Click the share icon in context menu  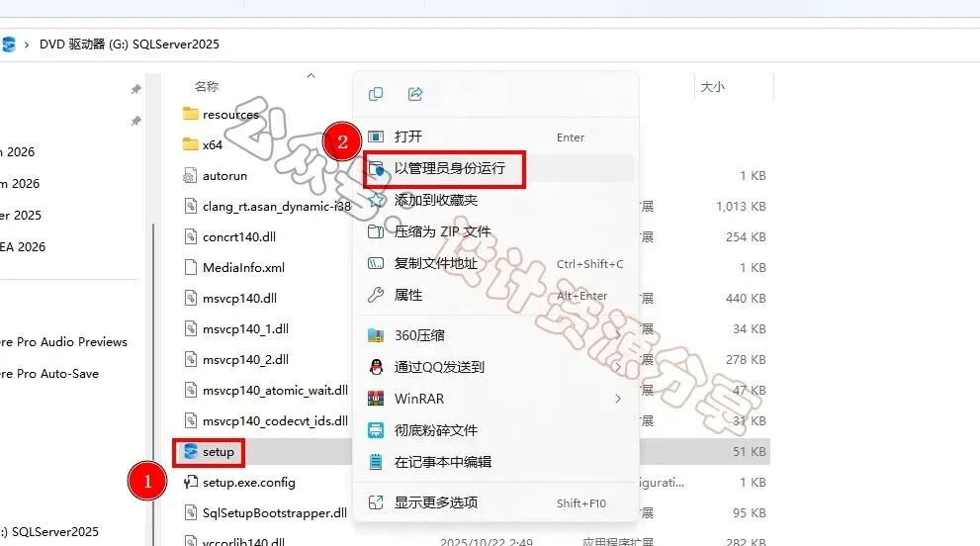(415, 94)
